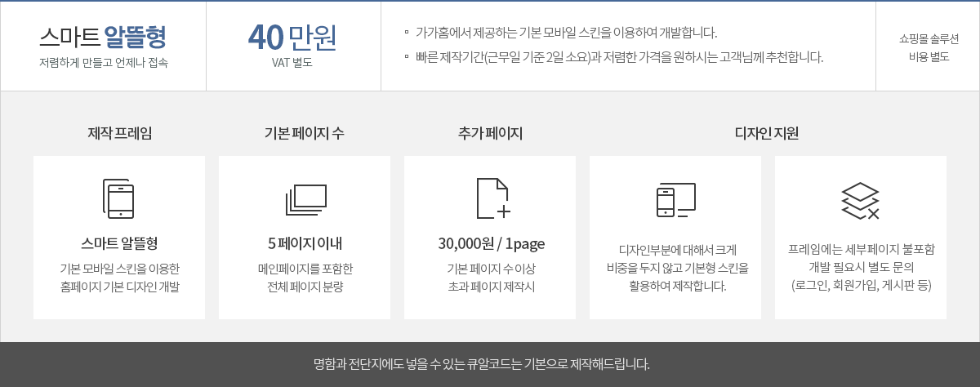980x387 pixels.
Task: Click the second bullet about 빠른 제작기간
Action: click(619, 57)
